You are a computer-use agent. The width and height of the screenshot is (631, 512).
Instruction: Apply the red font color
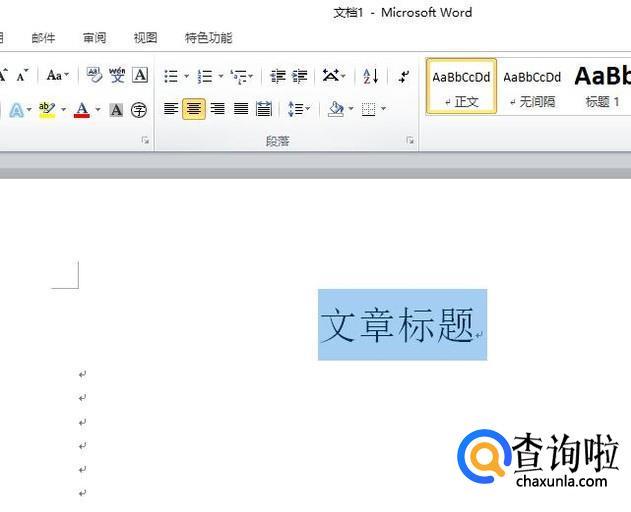coord(82,109)
